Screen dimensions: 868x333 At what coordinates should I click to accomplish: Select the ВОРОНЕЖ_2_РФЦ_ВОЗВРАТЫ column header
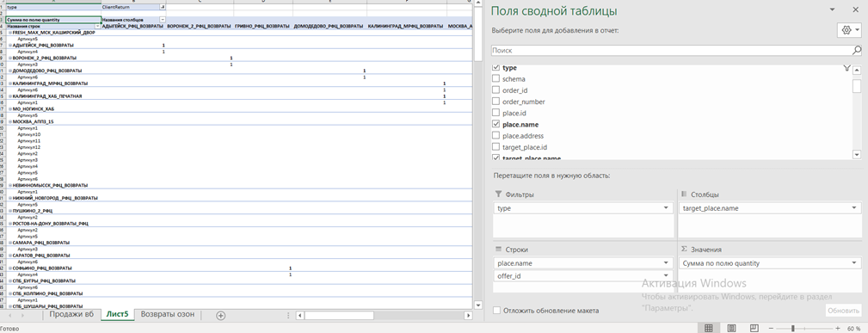pos(199,26)
